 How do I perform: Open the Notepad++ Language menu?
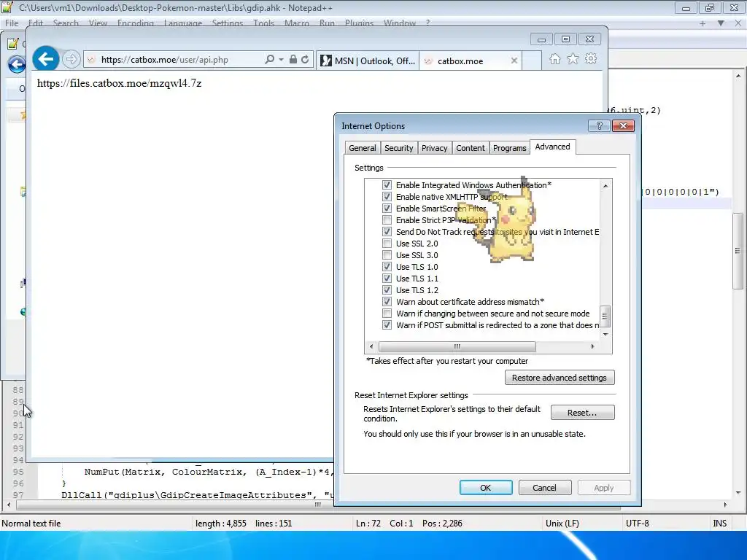click(x=183, y=23)
